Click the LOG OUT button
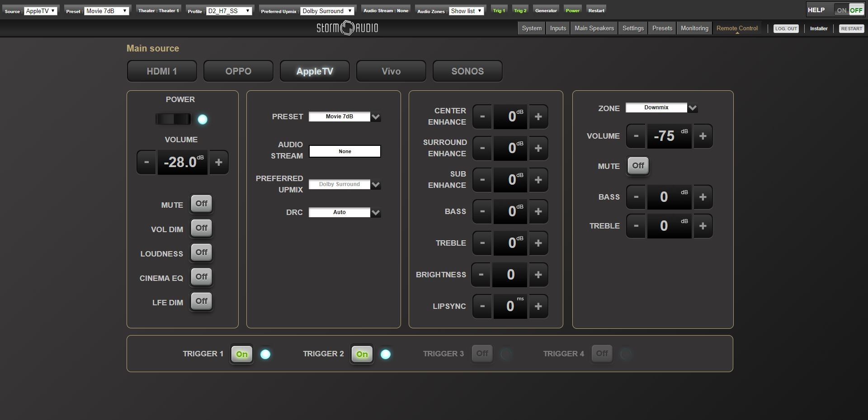The image size is (868, 420). (786, 28)
